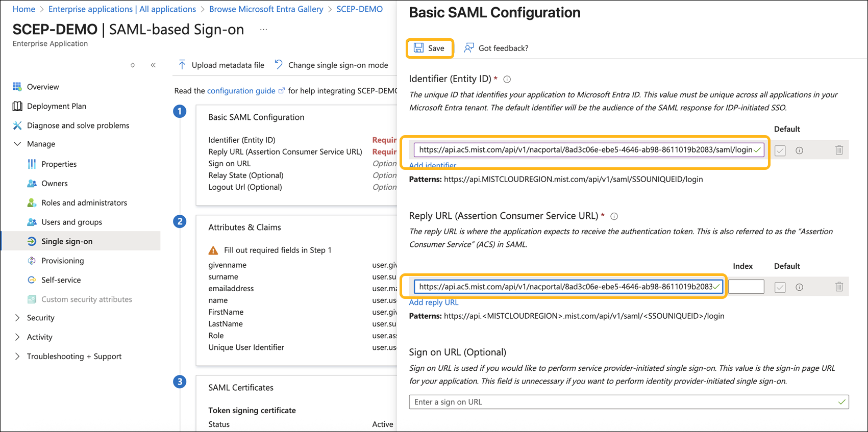This screenshot has height=432, width=868.
Task: Toggle Default checkbox for the Identifier row
Action: [x=780, y=150]
